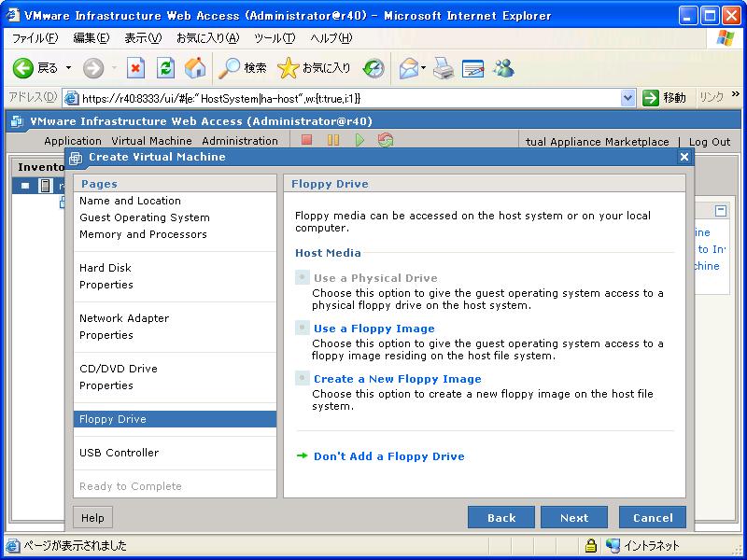
Task: Open the Virtual Machine menu
Action: 151,141
